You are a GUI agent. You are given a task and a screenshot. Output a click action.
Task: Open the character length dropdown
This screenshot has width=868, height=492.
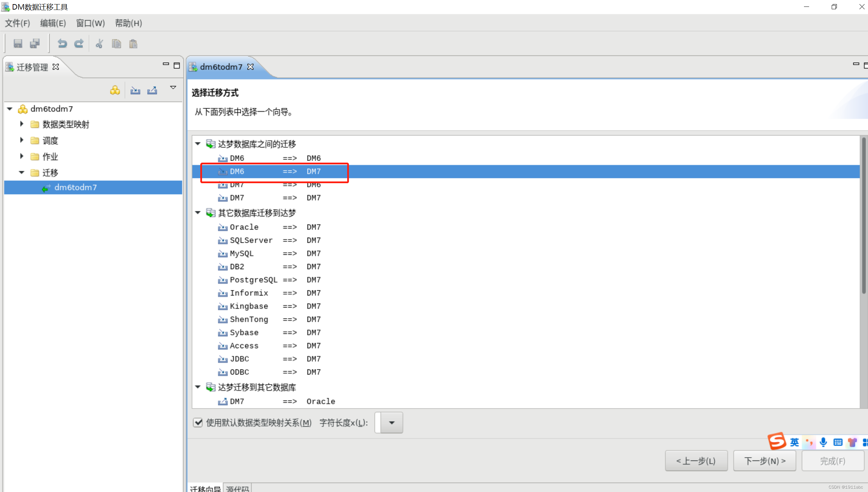tap(392, 422)
